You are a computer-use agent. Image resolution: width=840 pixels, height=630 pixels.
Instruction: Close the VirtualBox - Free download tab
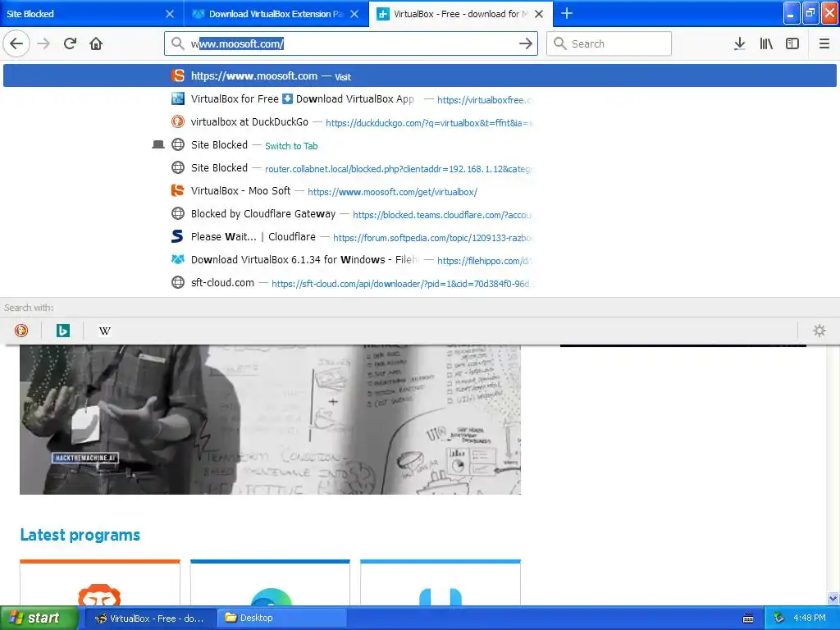pyautogui.click(x=539, y=14)
